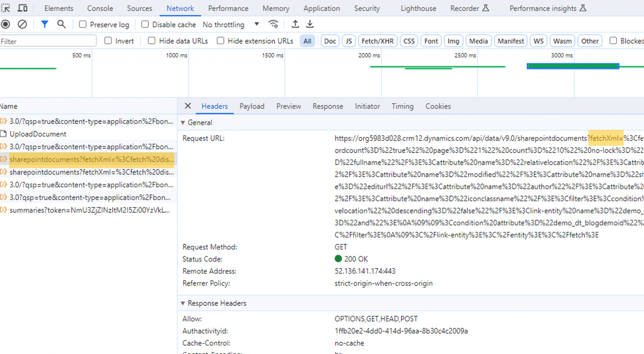The width and height of the screenshot is (644, 354).
Task: Open the Application panel
Action: (322, 8)
